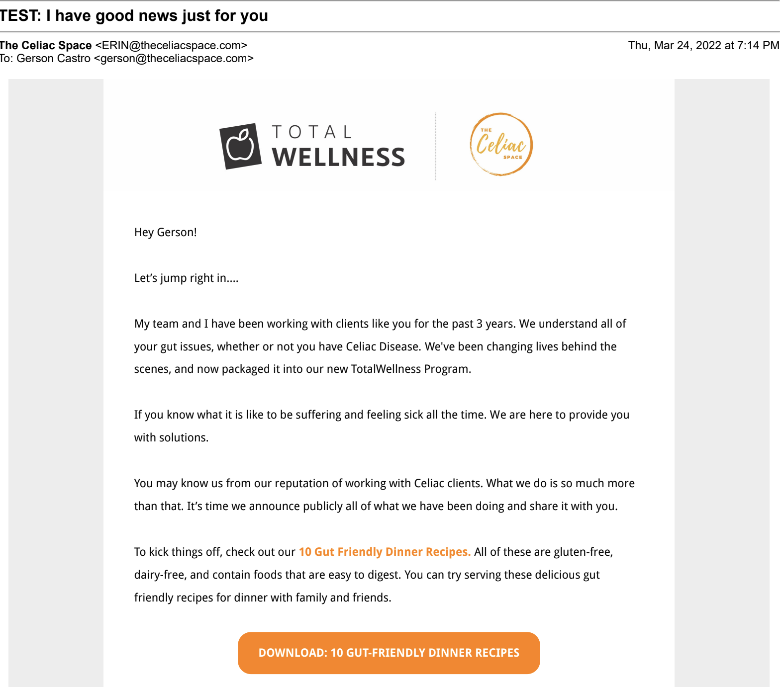Click the TOTAL WELLNESS wordmark text
The image size is (784, 687).
[338, 146]
